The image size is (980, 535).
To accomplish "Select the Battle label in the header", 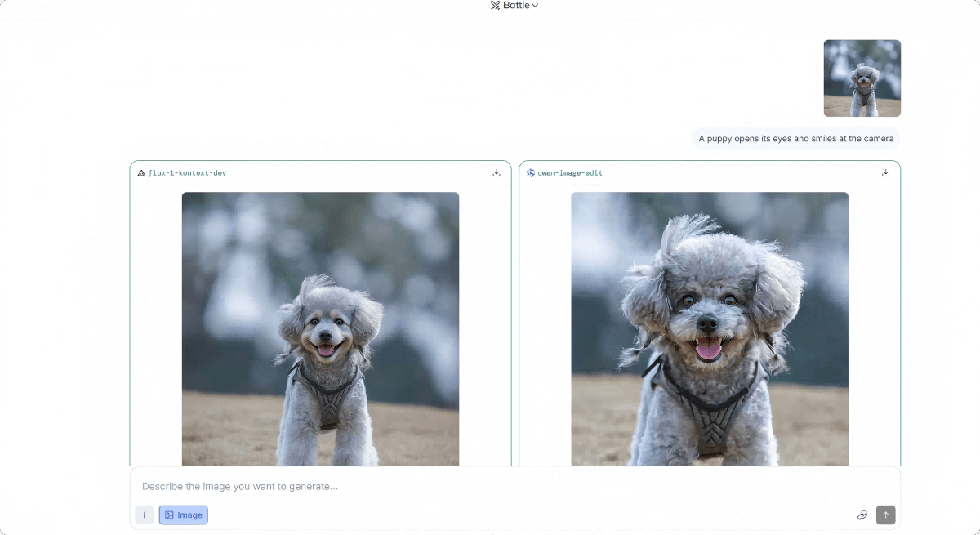I will point(516,6).
